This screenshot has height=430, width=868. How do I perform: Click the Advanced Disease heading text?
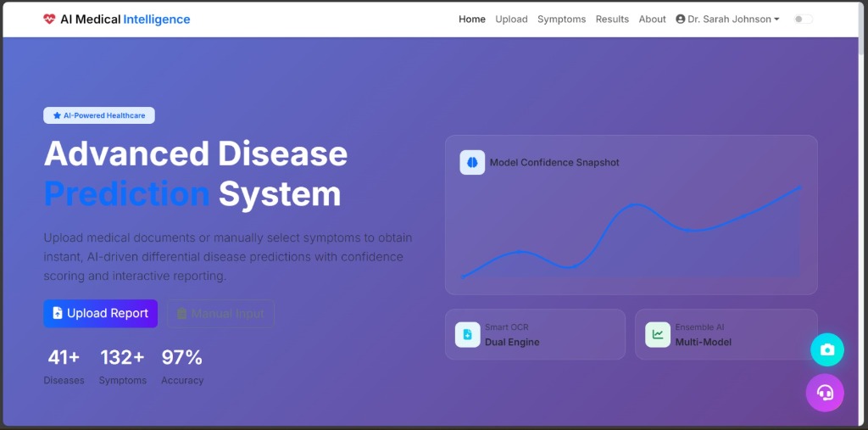pos(196,154)
